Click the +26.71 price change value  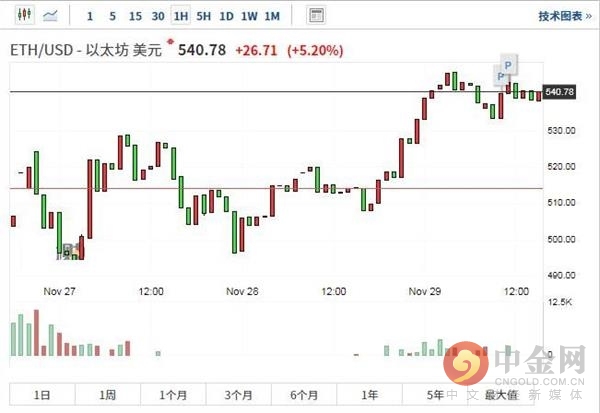pos(256,50)
